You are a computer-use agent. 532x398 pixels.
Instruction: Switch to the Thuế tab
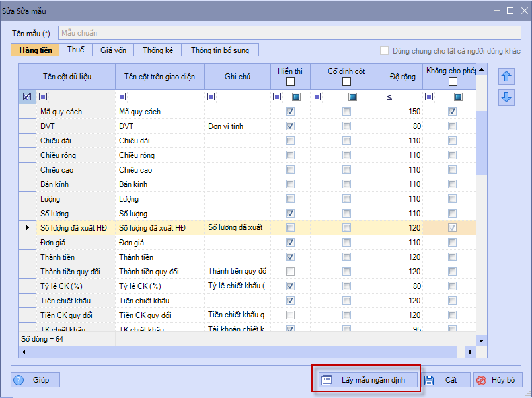pyautogui.click(x=75, y=50)
